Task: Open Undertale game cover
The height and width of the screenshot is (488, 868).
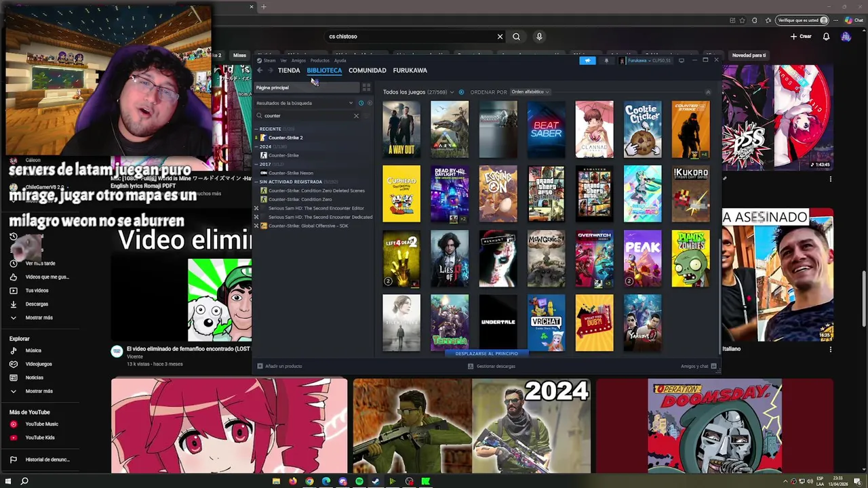Action: tap(498, 323)
